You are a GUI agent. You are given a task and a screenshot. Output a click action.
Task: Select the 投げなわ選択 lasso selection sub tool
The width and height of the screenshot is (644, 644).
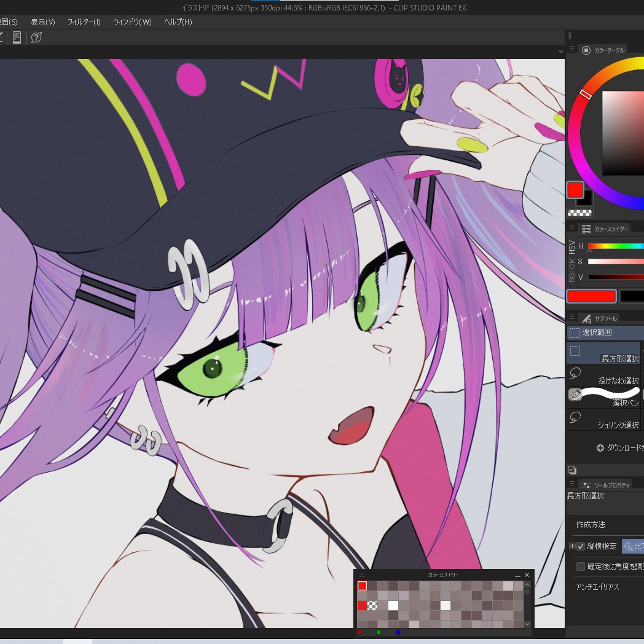click(603, 375)
